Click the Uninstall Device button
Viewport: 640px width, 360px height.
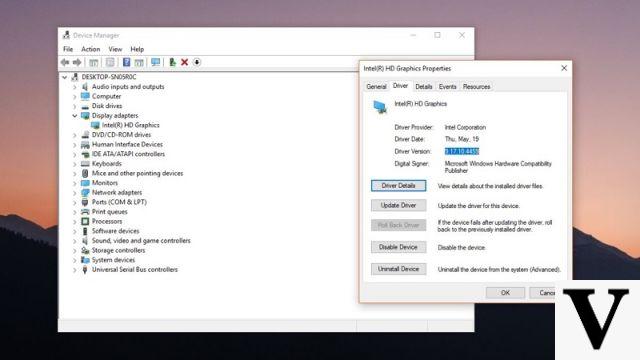click(398, 269)
